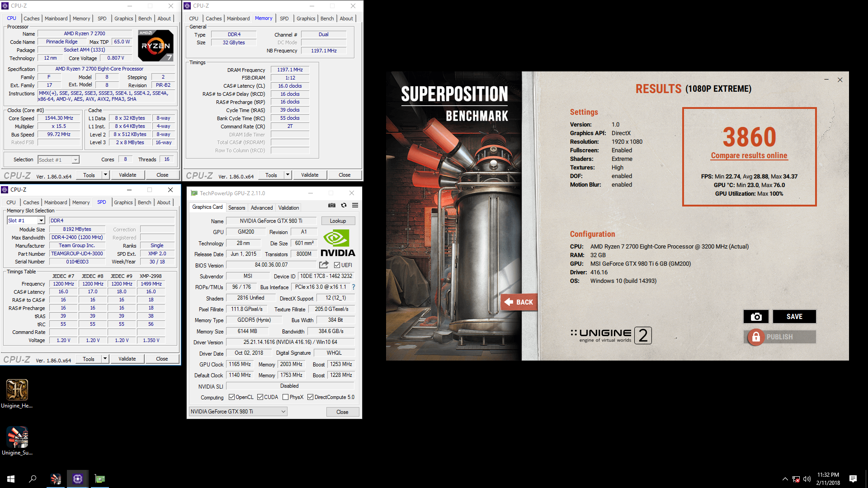Open the Action Center notification icon
The height and width of the screenshot is (488, 868).
point(853,479)
